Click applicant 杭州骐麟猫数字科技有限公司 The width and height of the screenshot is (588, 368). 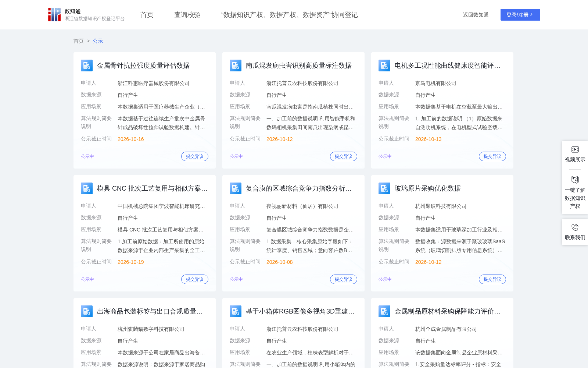(151, 329)
